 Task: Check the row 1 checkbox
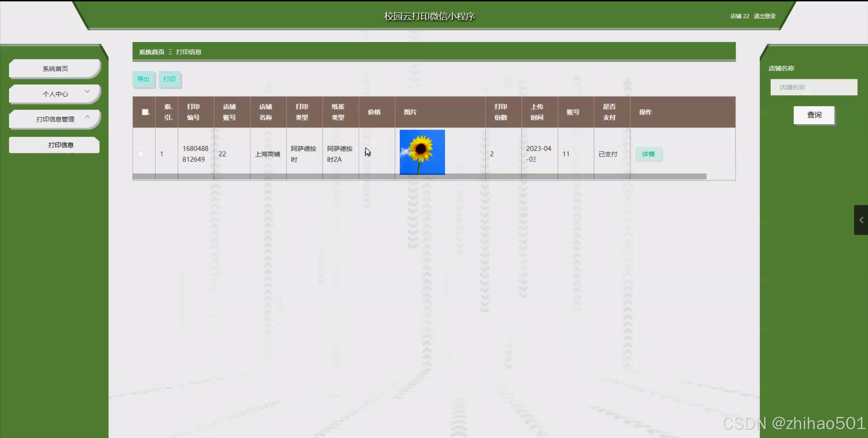pos(140,154)
